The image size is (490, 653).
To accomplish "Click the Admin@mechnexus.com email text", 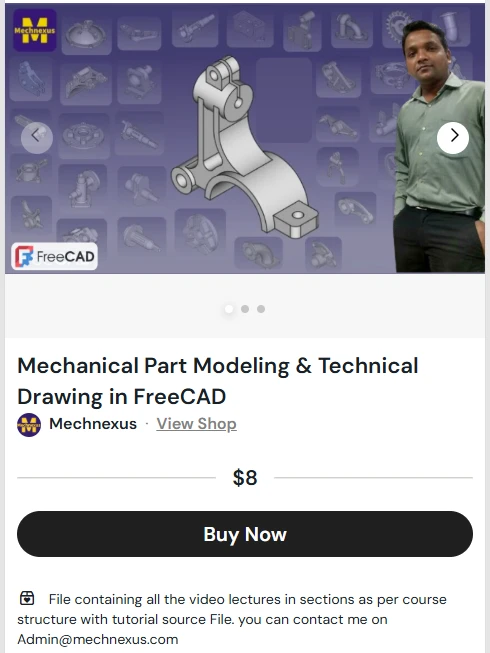I will coord(98,639).
